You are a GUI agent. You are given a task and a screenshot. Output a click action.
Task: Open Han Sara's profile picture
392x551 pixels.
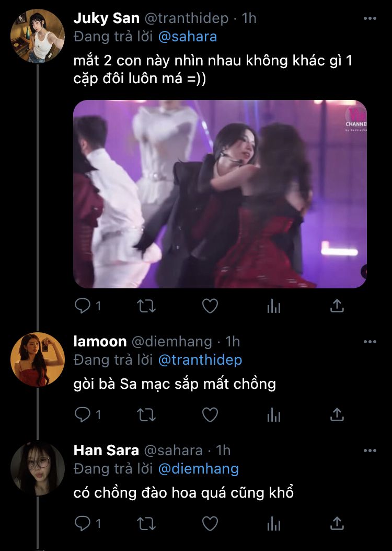[x=38, y=468]
